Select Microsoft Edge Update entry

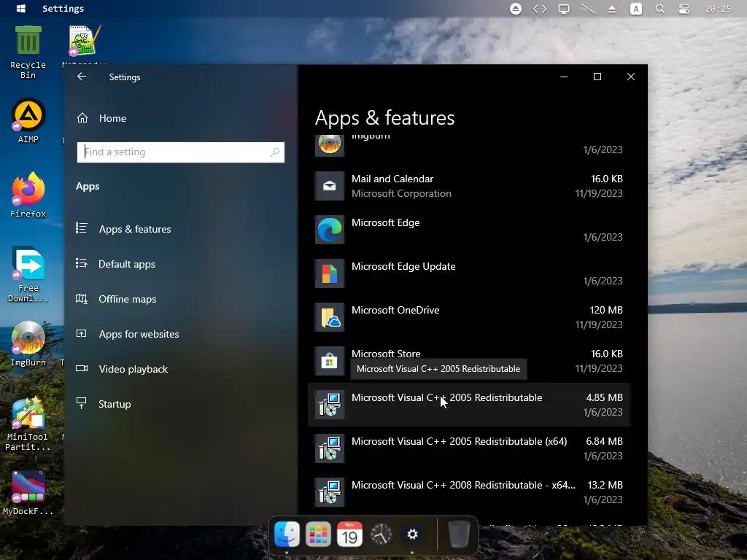click(x=469, y=274)
